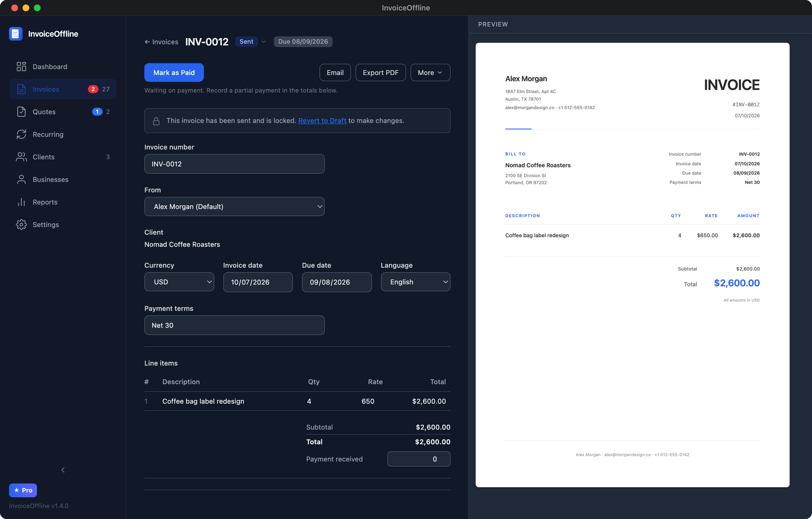This screenshot has width=812, height=519.
Task: Click the client name Nomad Coffee Roasters in form
Action: point(182,244)
